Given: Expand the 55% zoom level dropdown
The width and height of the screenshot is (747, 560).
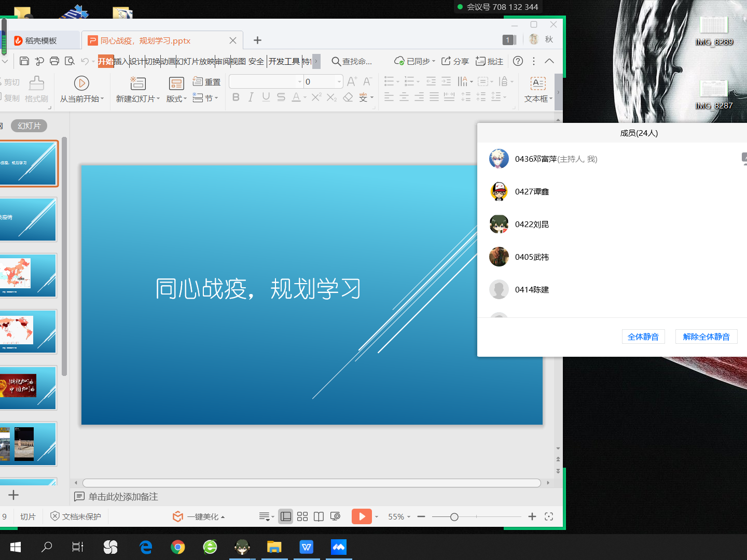Looking at the screenshot, I should coord(409,517).
